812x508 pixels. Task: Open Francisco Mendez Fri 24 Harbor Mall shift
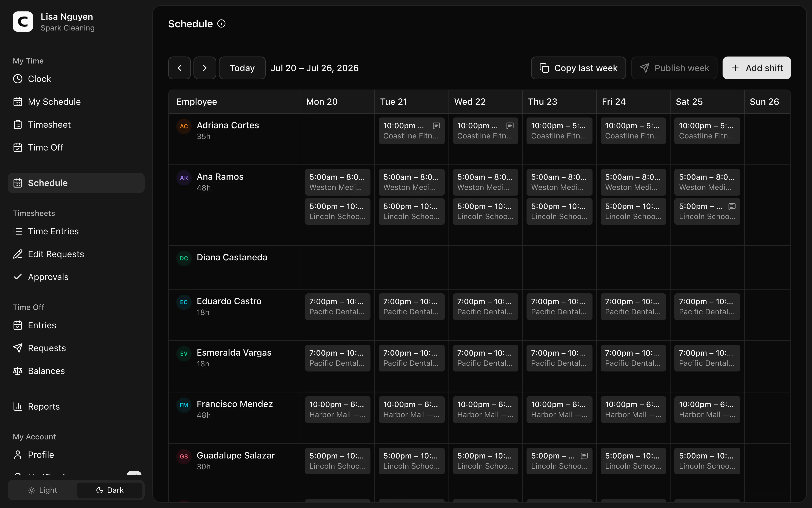coord(633,410)
